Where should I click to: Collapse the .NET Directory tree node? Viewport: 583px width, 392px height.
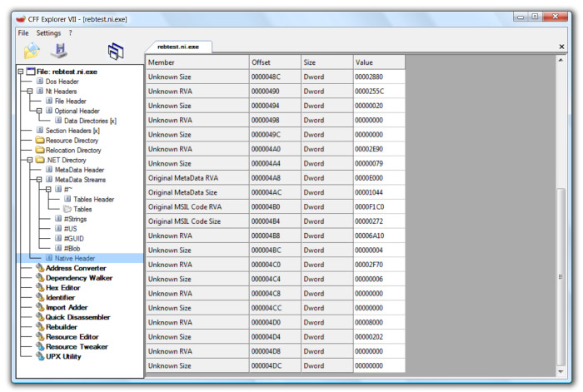pos(29,160)
